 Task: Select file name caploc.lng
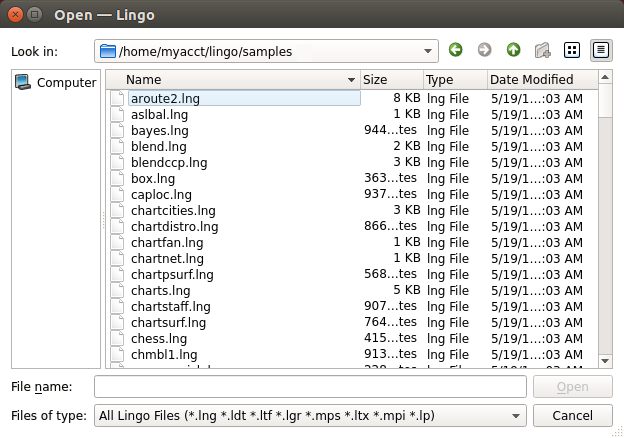pos(162,195)
